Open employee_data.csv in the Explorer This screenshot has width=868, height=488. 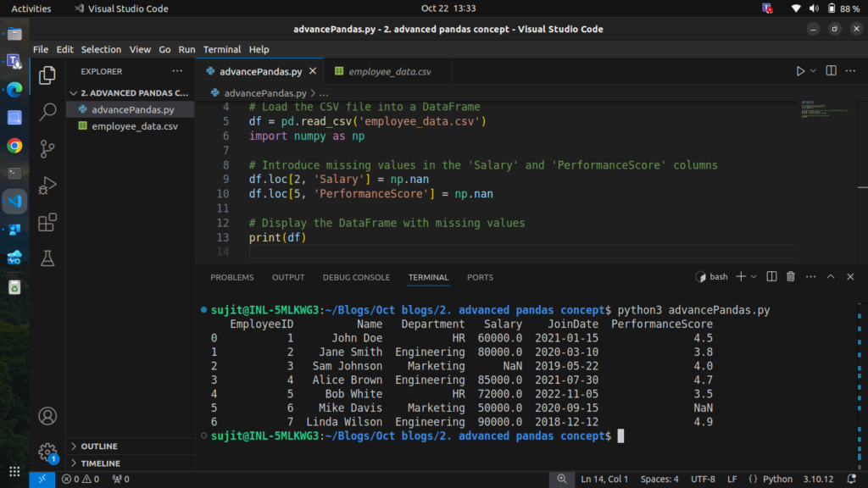[135, 126]
